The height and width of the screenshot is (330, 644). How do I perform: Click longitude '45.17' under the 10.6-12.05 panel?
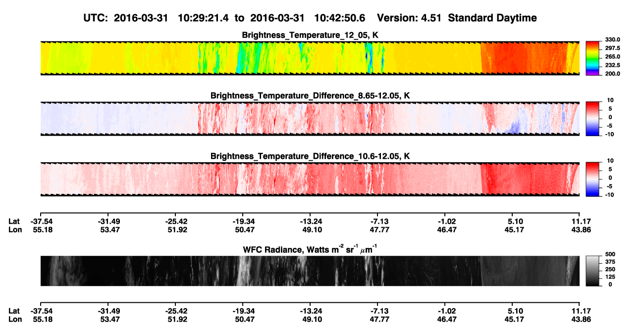[x=514, y=230]
